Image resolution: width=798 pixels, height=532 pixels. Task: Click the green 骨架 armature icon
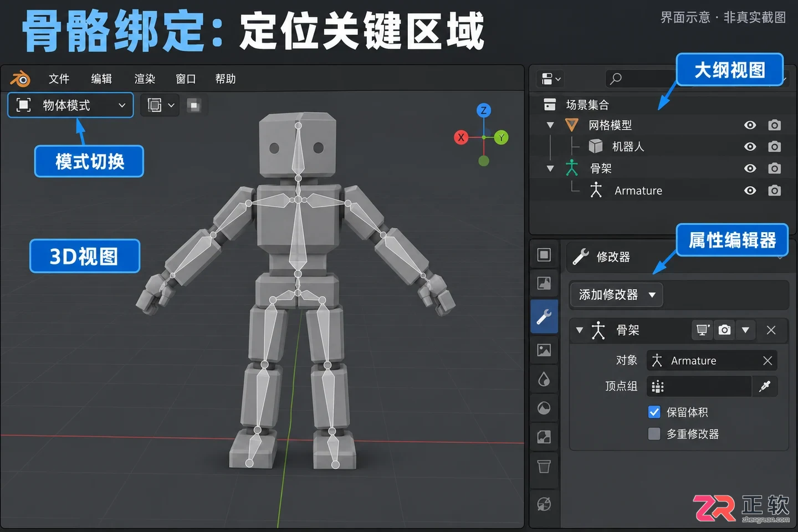point(572,168)
